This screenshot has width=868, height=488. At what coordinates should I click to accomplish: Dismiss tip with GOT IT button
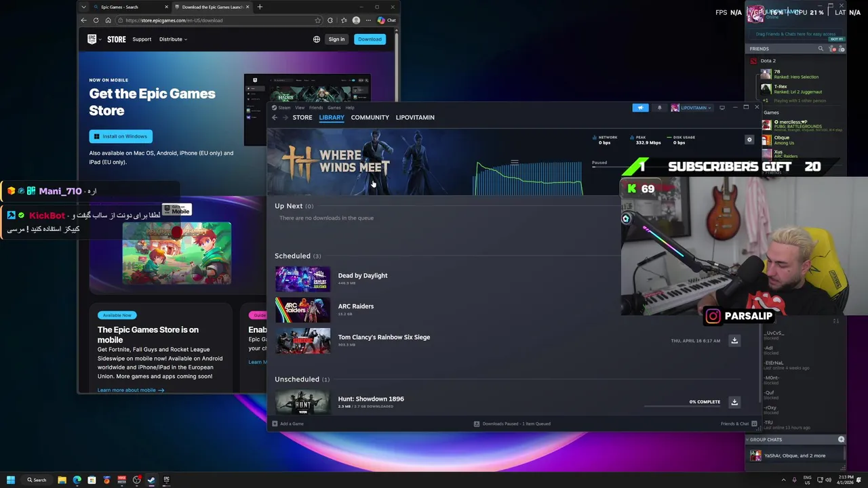point(836,39)
